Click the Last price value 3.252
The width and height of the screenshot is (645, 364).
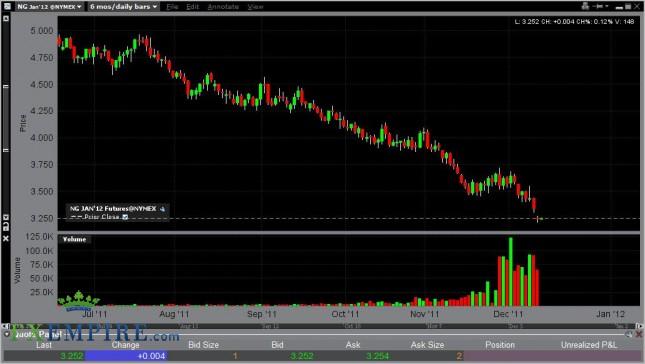pos(72,355)
